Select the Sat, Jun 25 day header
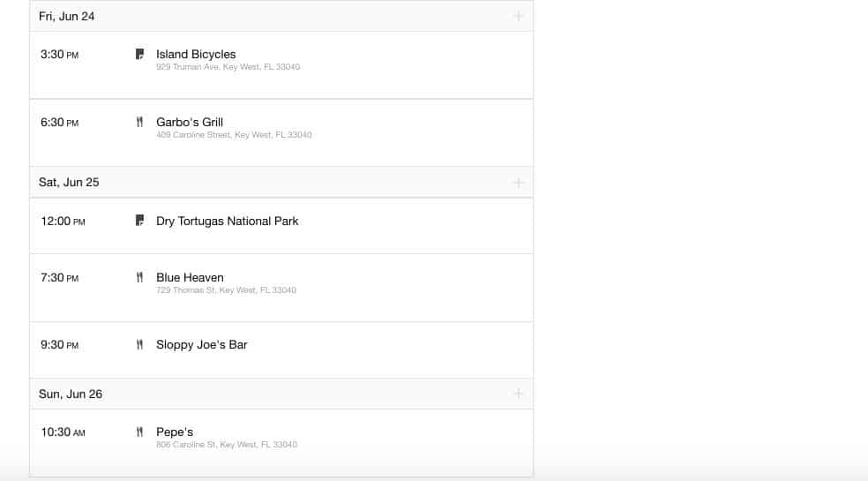This screenshot has height=481, width=868. (x=281, y=183)
